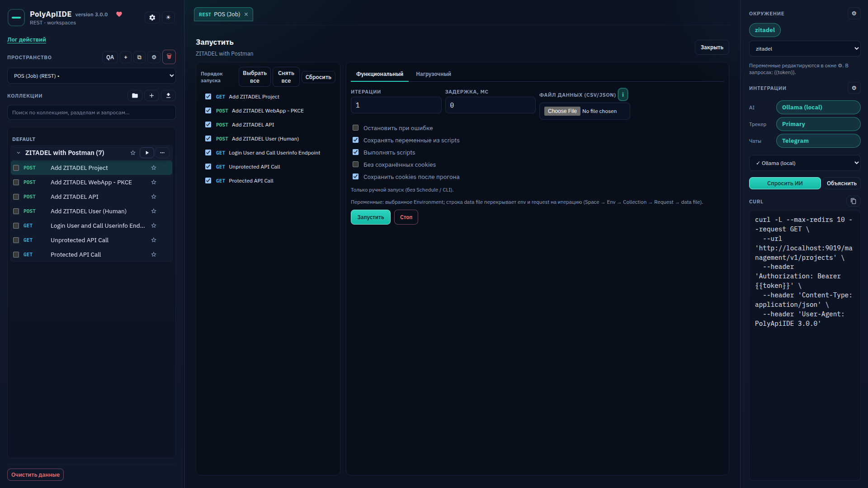The width and height of the screenshot is (868, 488).
Task: Switch to the Нагрузочный tab
Action: coord(434,74)
